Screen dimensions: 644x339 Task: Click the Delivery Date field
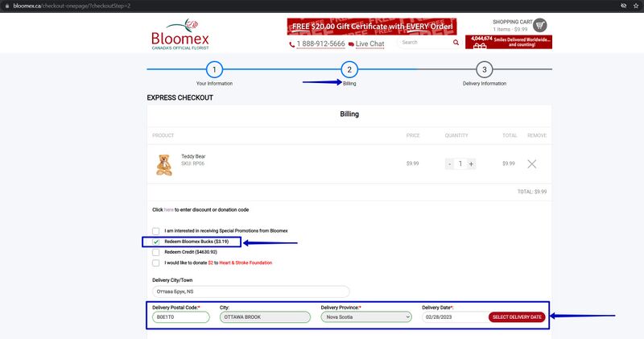click(x=455, y=317)
